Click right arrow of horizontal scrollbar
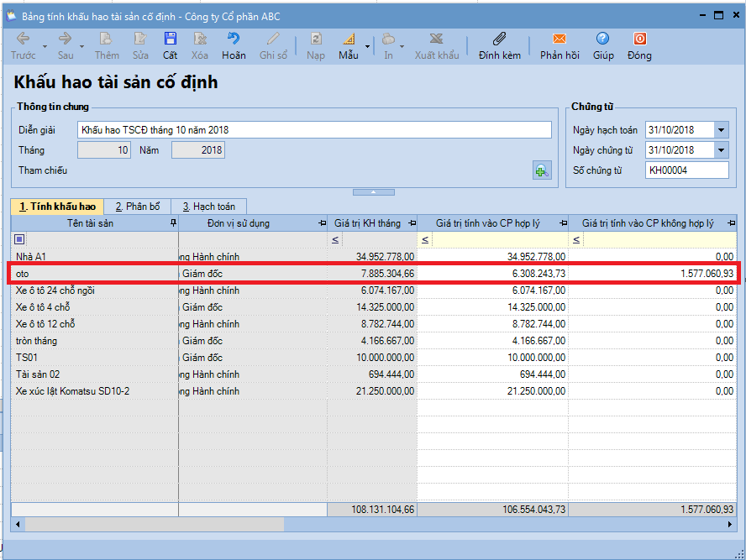Image resolution: width=746 pixels, height=560 pixels. click(730, 525)
